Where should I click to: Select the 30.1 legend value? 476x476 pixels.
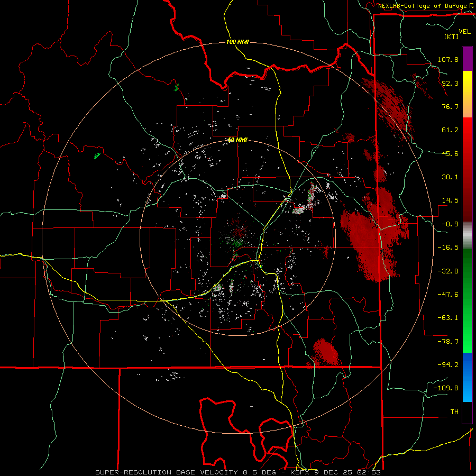pos(450,177)
